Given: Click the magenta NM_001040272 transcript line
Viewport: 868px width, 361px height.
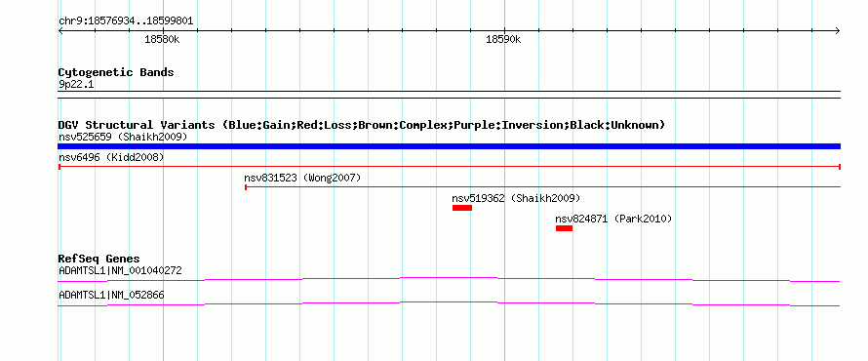Looking at the screenshot, I should pos(450,280).
